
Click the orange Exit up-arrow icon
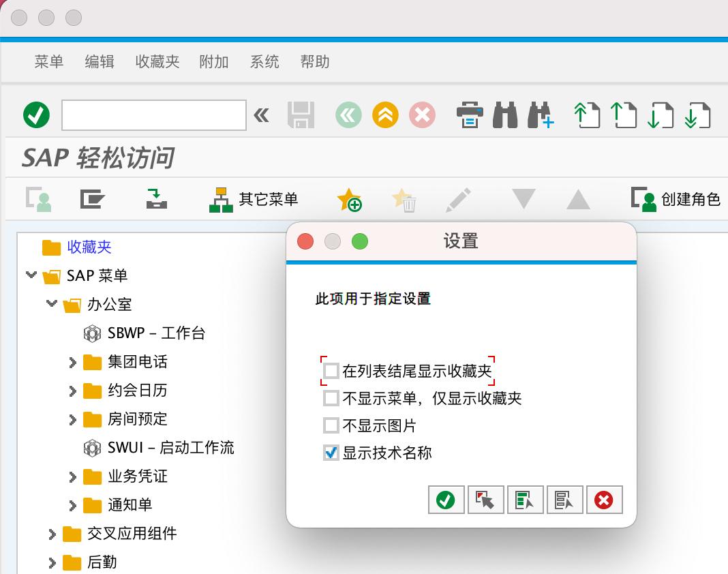coord(385,115)
